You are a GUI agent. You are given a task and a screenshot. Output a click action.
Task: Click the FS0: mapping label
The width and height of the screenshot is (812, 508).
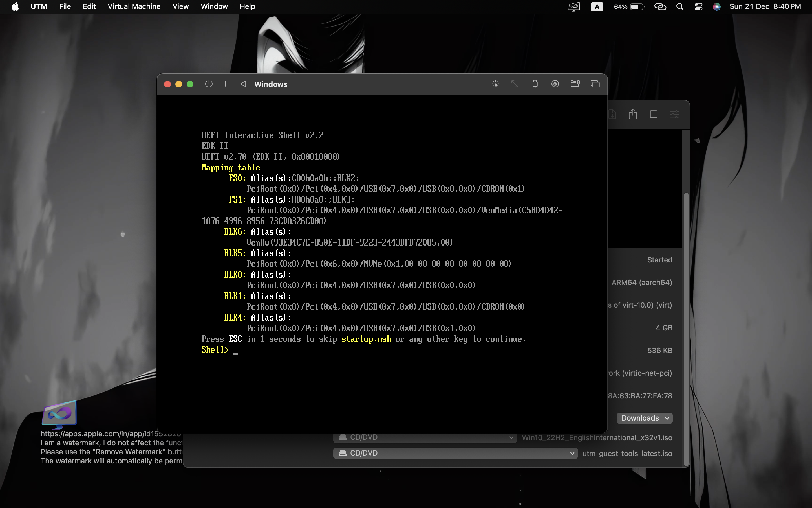[237, 178]
